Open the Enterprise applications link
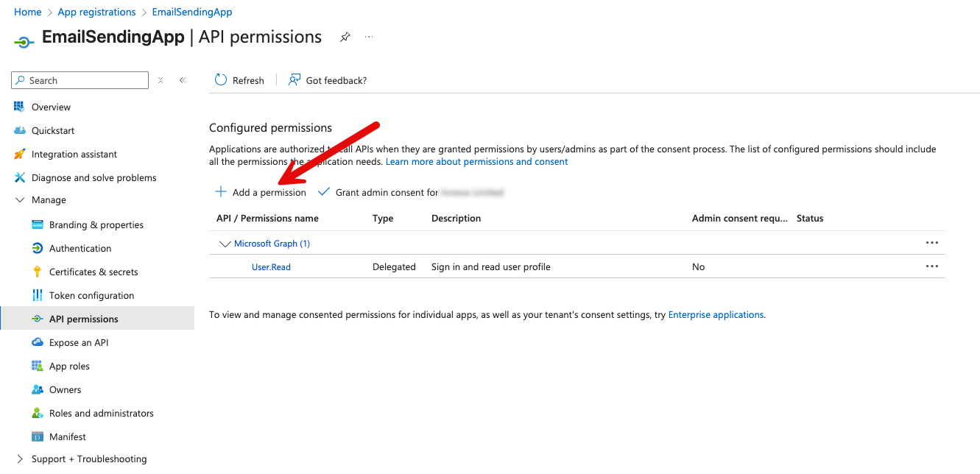Screen dimensions: 980x474 pos(715,314)
